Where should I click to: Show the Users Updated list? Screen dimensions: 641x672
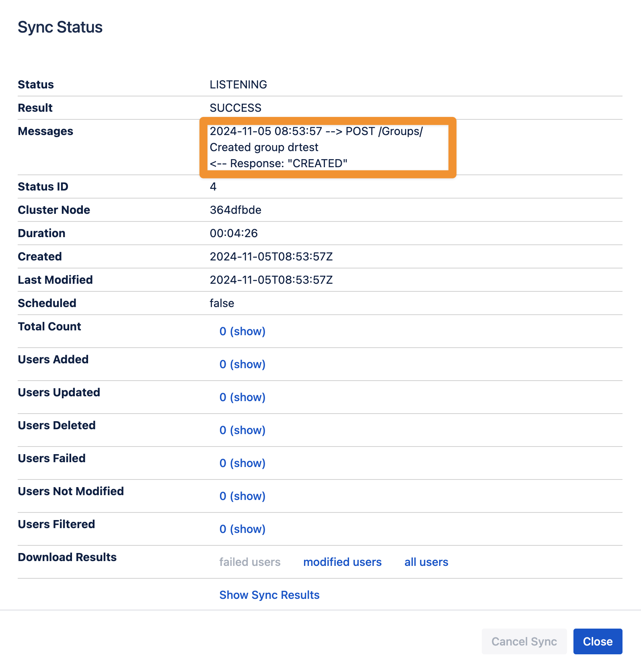[x=242, y=397]
